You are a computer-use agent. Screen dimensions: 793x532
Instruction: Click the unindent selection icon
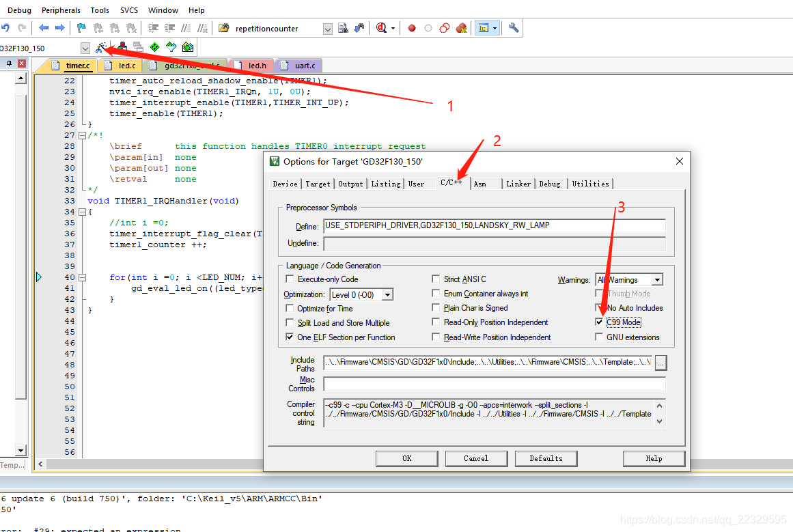pyautogui.click(x=170, y=28)
